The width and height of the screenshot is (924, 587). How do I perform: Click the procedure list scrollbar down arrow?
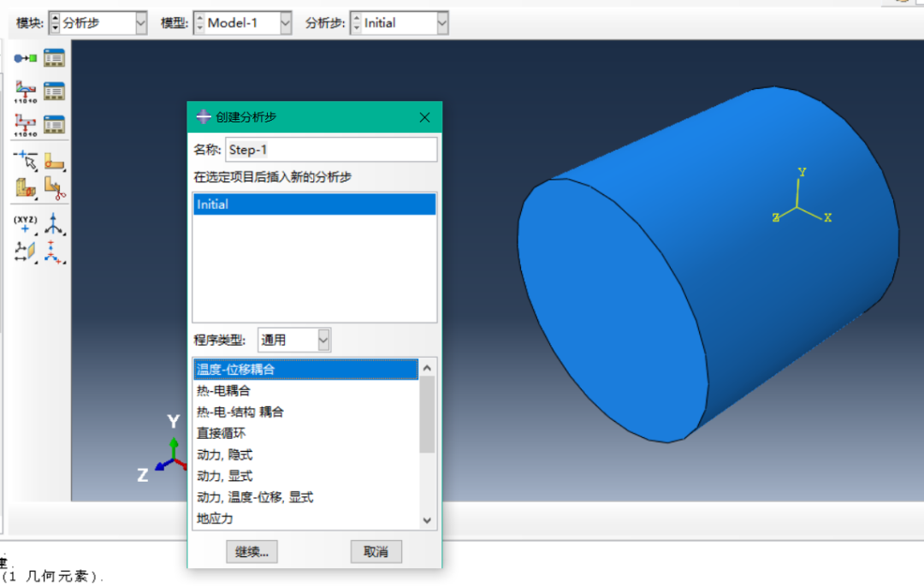[428, 519]
